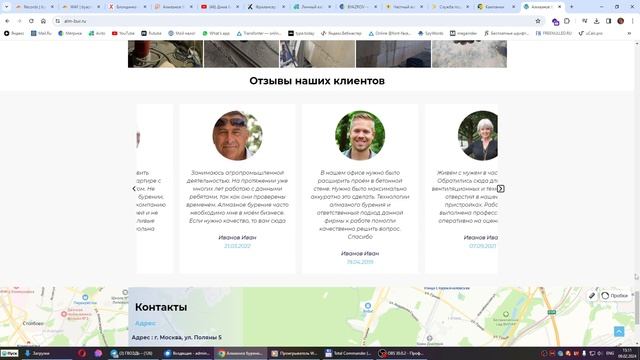Go back with the browser back arrow
The image size is (640, 360).
tap(7, 21)
